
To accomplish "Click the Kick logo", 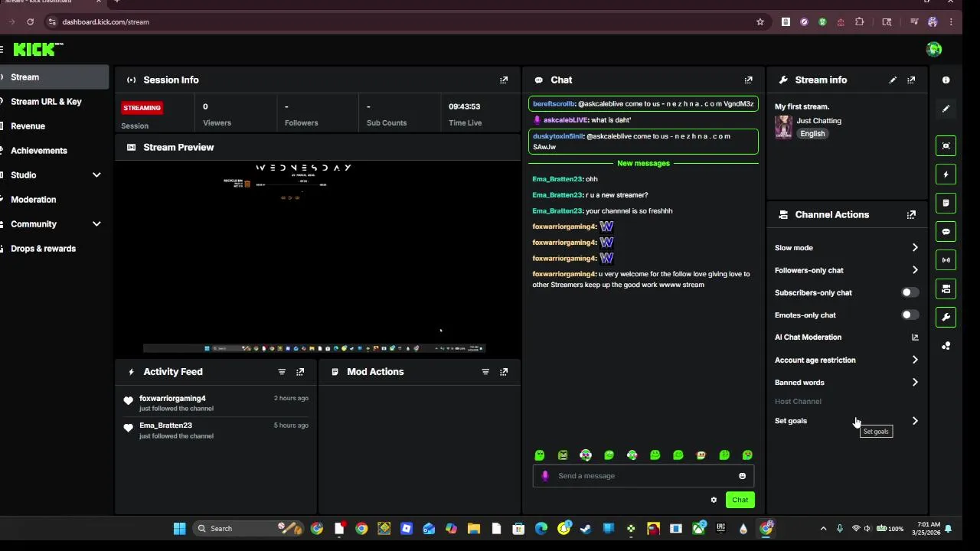I will coord(38,49).
